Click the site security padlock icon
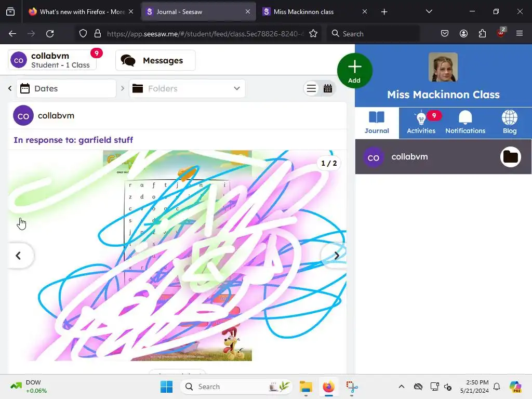This screenshot has height=399, width=532. [98, 34]
